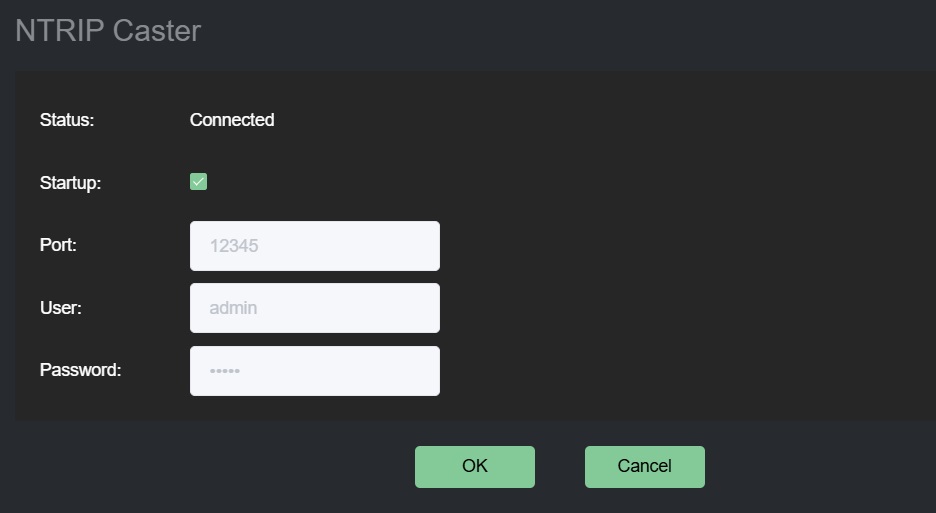Image resolution: width=936 pixels, height=513 pixels.
Task: Dismiss the dialog using Cancel
Action: click(x=644, y=467)
